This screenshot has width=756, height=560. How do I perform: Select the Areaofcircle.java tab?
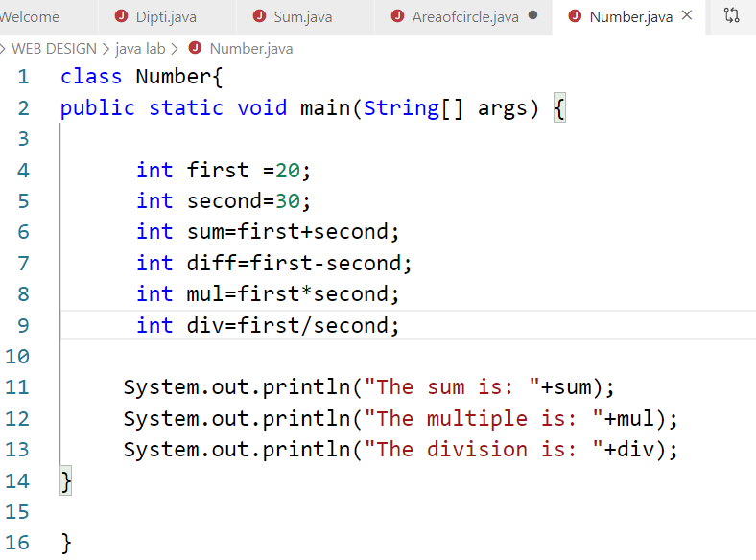pyautogui.click(x=464, y=17)
